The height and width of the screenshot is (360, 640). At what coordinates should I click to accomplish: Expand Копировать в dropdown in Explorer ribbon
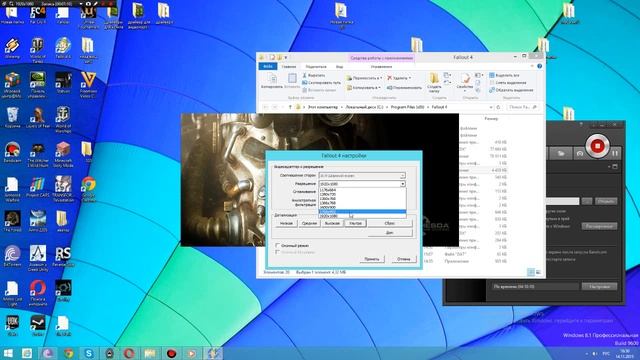click(363, 88)
